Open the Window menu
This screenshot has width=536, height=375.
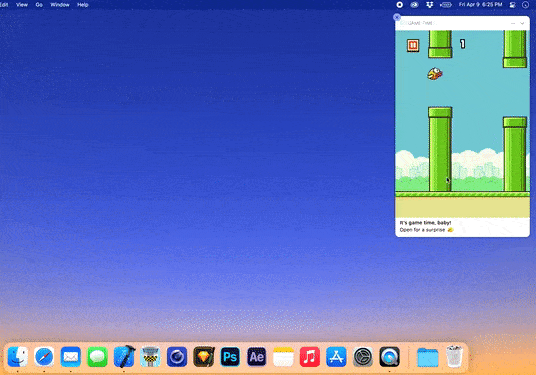point(60,5)
